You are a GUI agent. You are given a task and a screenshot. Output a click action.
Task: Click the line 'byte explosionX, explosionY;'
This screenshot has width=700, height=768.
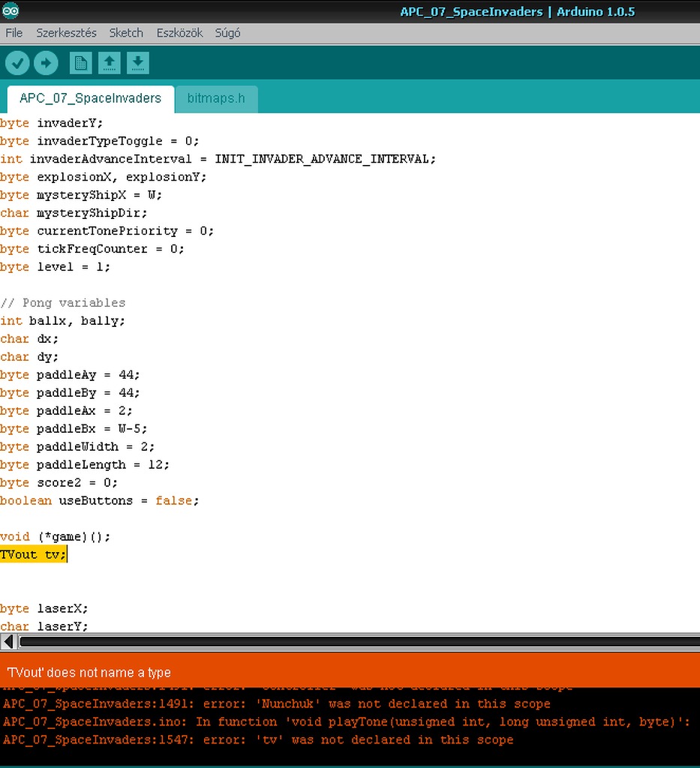104,177
